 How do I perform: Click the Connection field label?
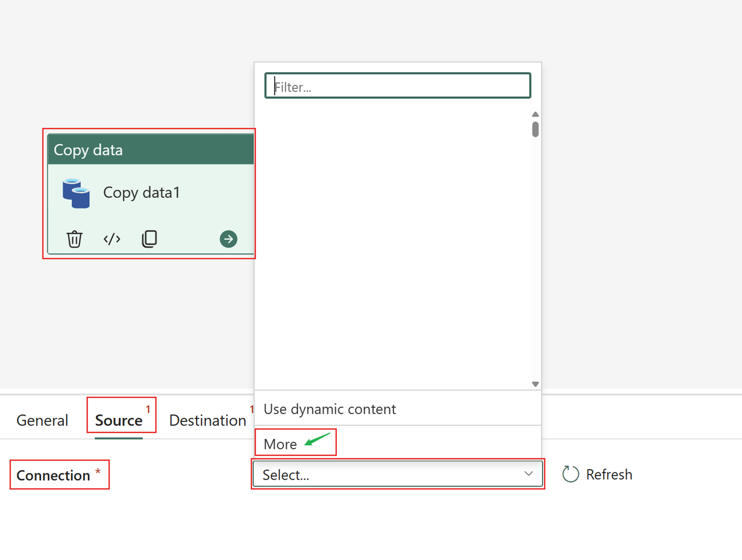point(53,475)
